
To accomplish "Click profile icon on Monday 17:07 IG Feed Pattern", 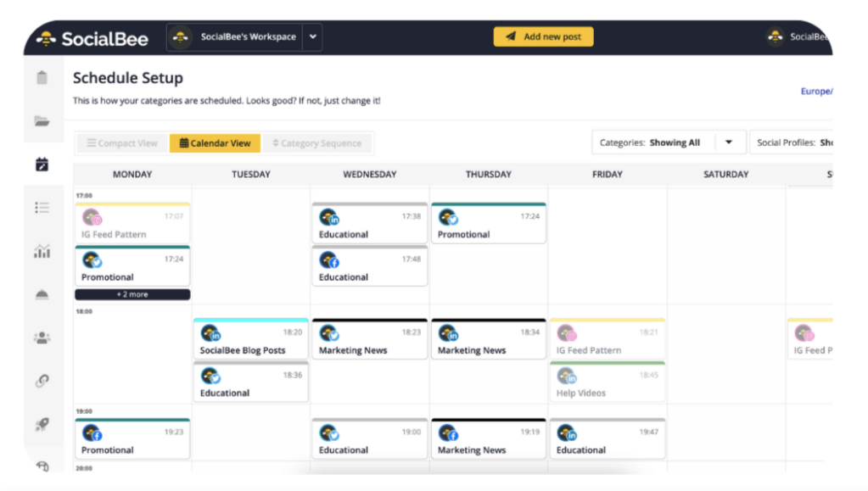I will pyautogui.click(x=92, y=217).
